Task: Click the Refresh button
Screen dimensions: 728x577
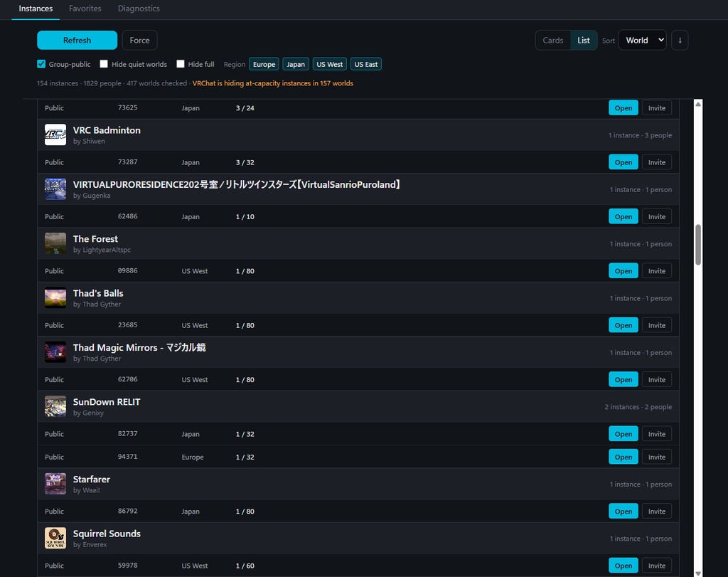Action: [77, 41]
